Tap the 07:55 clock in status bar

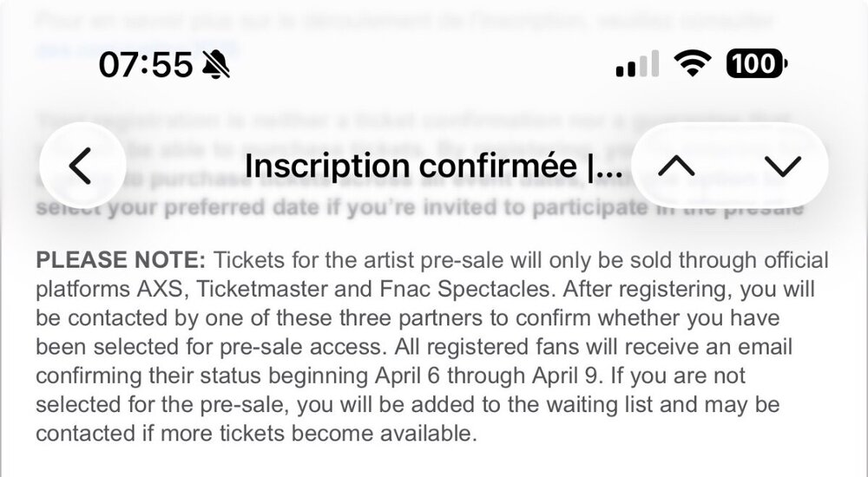pyautogui.click(x=145, y=63)
